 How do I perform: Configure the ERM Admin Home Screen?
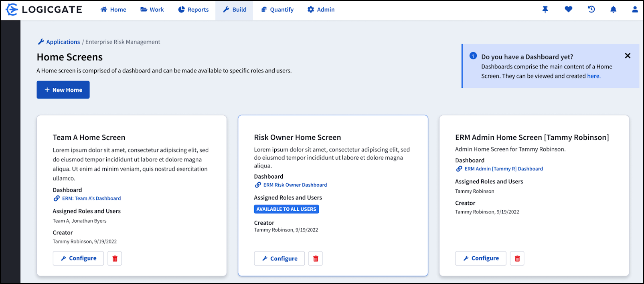coord(481,258)
